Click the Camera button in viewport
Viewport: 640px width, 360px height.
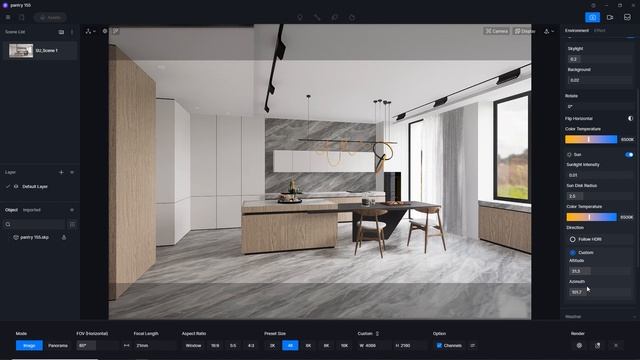pos(497,31)
